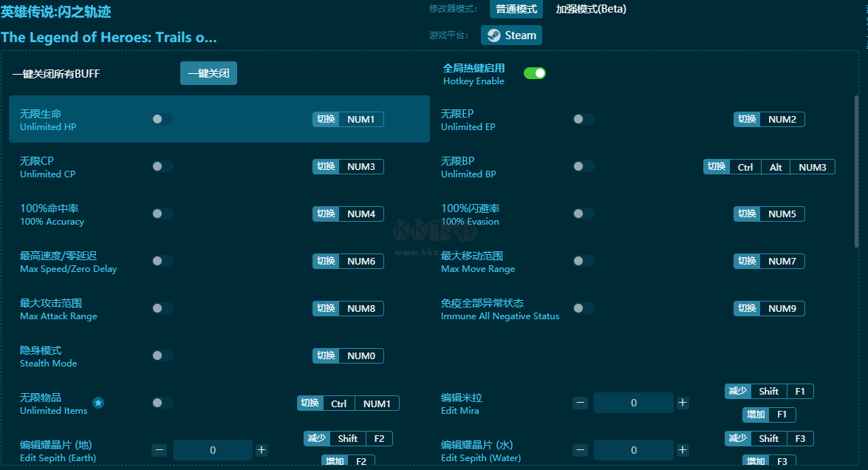Screen dimensions: 868x470
Task: Click the trainer list vertical scrollbar
Action: tap(856, 171)
